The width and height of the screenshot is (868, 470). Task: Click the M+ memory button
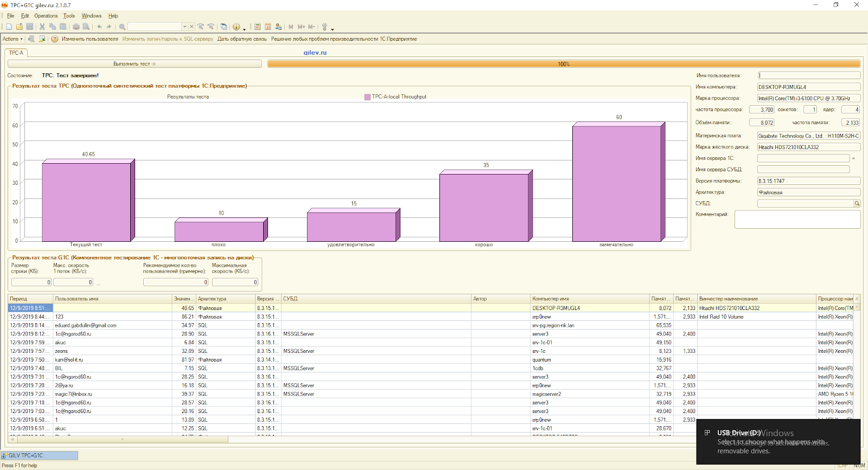click(x=301, y=27)
